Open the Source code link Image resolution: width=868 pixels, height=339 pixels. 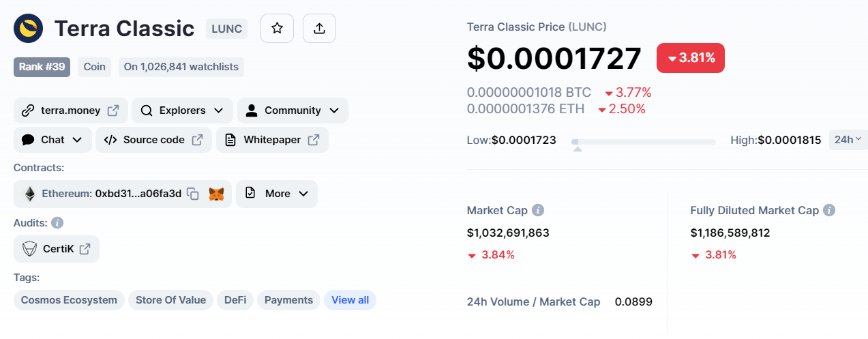coord(153,140)
